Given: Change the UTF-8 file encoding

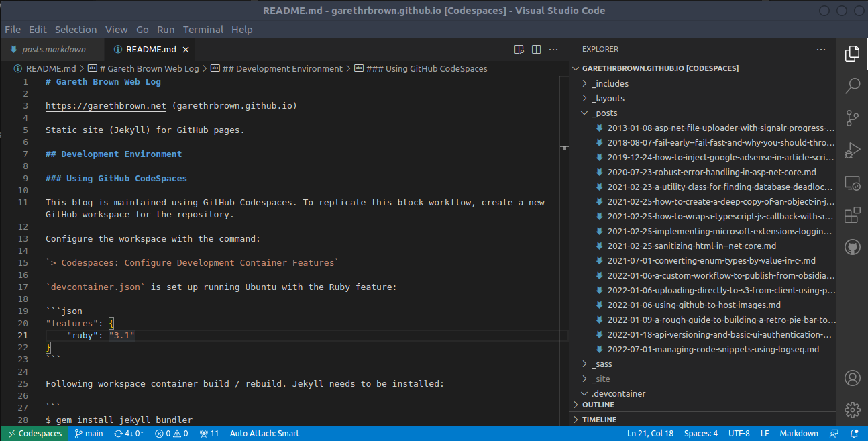Looking at the screenshot, I should coord(739,434).
